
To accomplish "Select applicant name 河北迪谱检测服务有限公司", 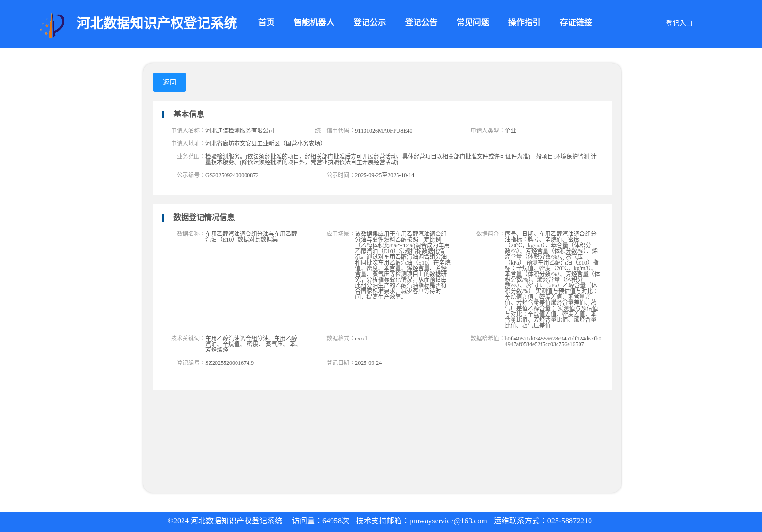I will (x=240, y=130).
